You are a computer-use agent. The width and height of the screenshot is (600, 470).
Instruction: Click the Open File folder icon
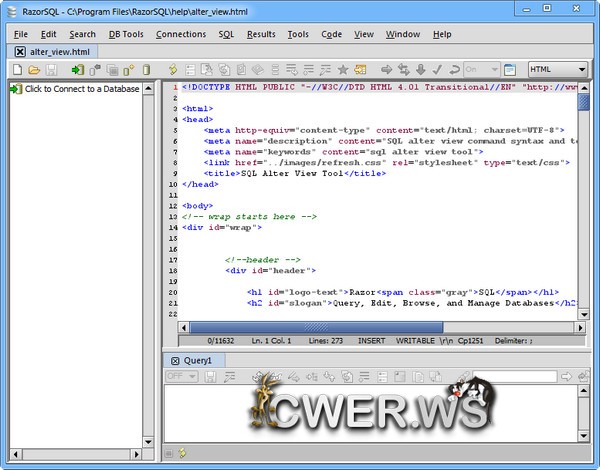(34, 70)
